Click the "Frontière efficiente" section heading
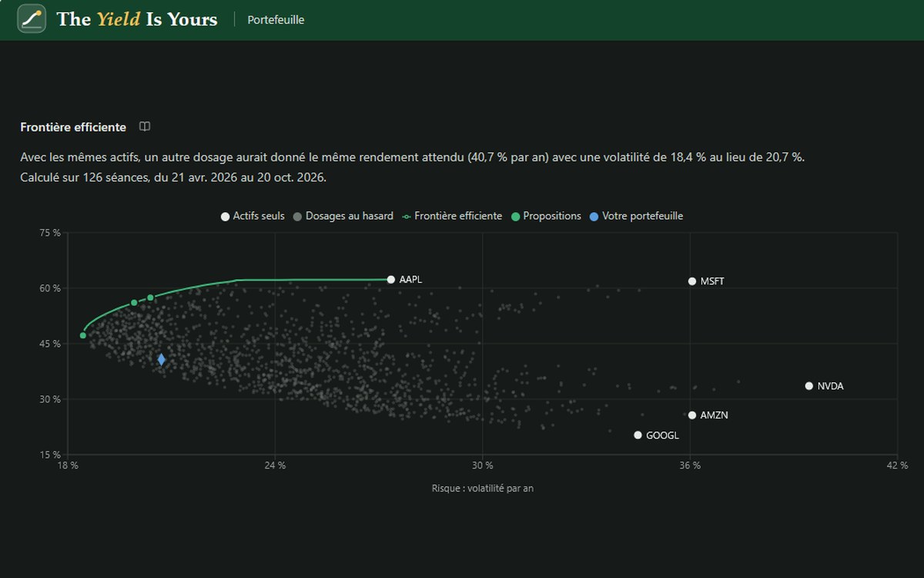Viewport: 924px width, 578px height. pyautogui.click(x=73, y=127)
